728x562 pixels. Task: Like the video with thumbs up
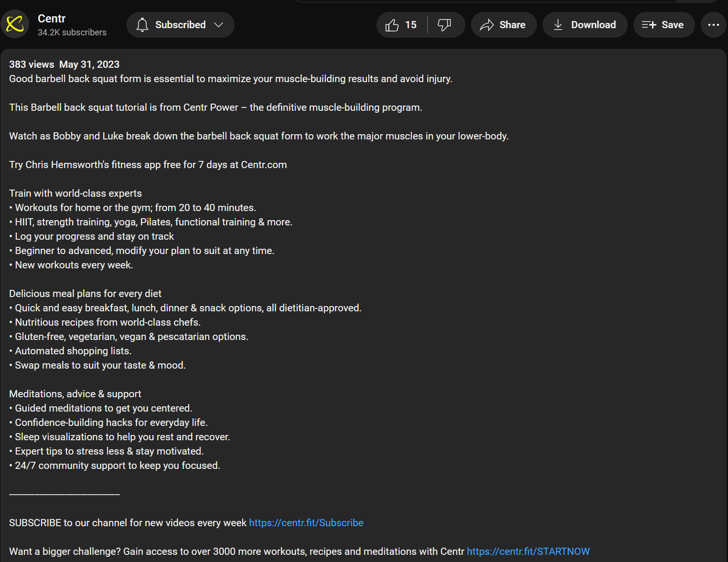[402, 25]
